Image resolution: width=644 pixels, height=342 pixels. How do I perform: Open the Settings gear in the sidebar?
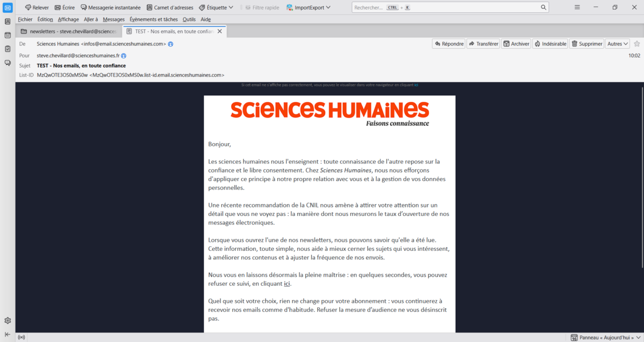8,321
